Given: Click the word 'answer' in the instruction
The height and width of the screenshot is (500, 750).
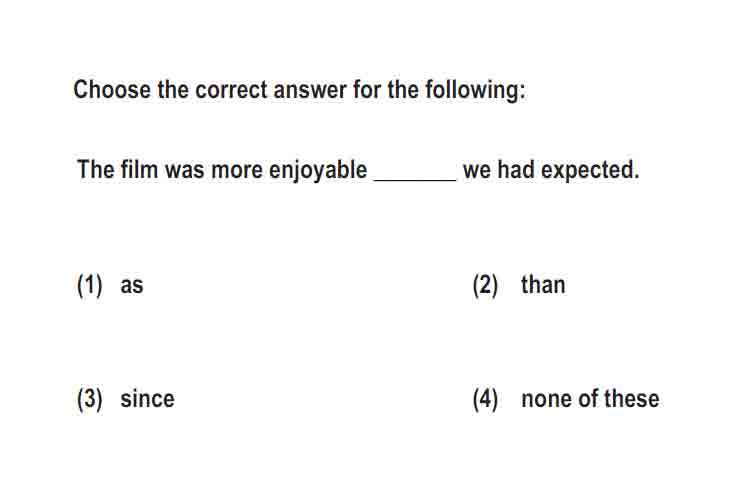Looking at the screenshot, I should pyautogui.click(x=310, y=91).
